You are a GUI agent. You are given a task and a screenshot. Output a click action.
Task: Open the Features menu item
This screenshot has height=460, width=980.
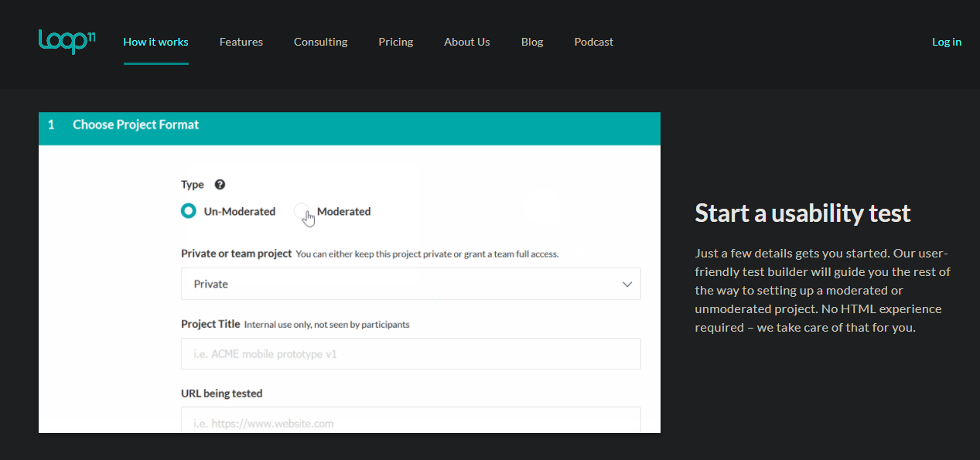[x=241, y=42]
